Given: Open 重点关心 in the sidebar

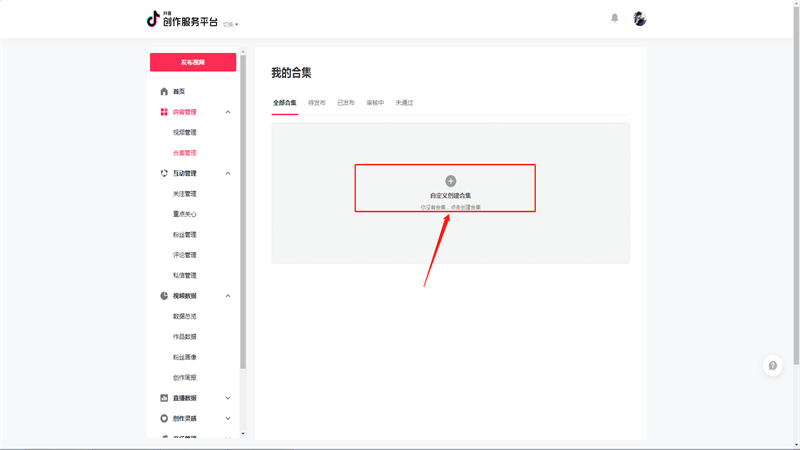Looking at the screenshot, I should pos(185,214).
